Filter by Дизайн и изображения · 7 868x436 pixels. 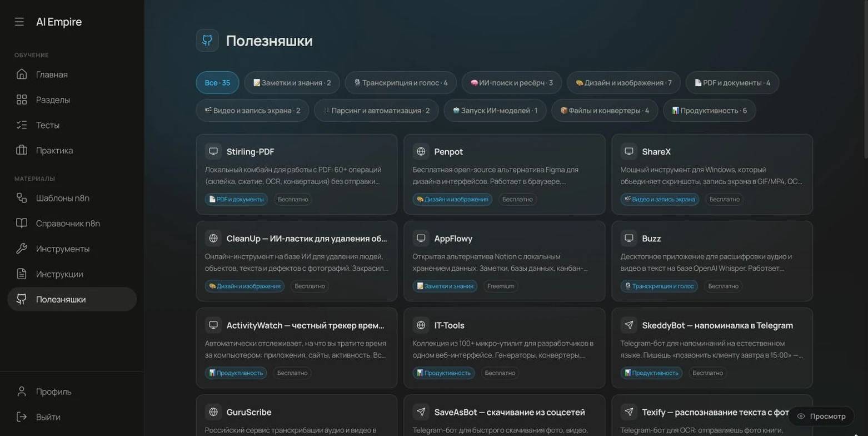click(623, 83)
